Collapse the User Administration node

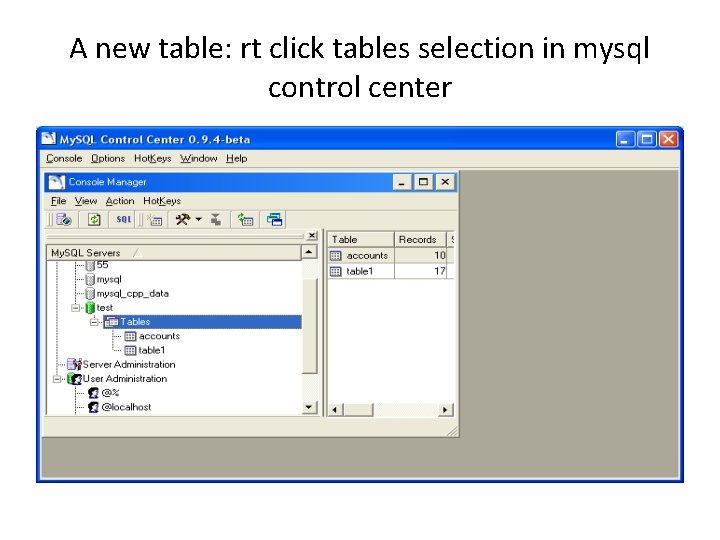(x=57, y=379)
